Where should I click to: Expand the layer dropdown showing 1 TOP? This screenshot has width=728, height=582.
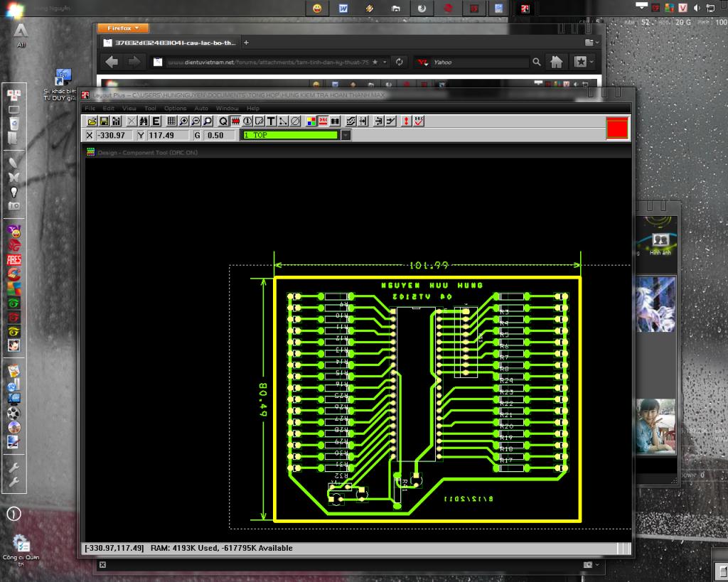coord(346,135)
